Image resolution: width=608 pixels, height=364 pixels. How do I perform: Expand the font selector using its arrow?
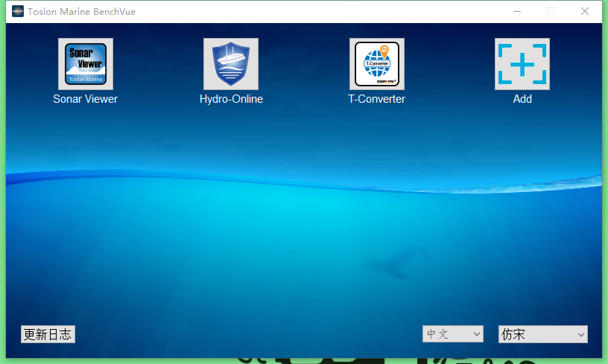[580, 335]
